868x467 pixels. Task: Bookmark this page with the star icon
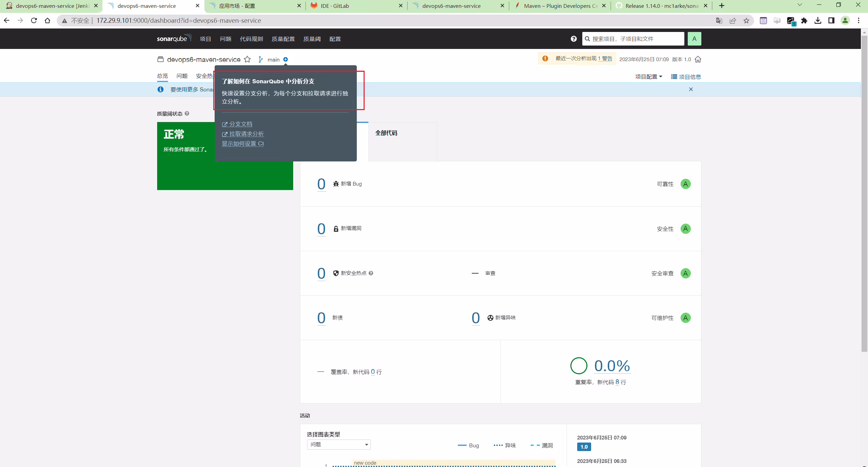pos(746,21)
